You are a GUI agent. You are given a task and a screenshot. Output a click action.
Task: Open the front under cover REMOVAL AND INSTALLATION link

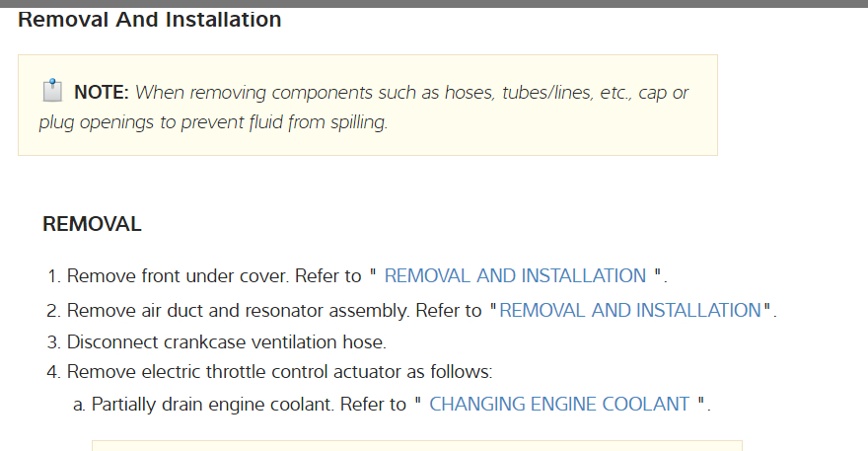515,276
